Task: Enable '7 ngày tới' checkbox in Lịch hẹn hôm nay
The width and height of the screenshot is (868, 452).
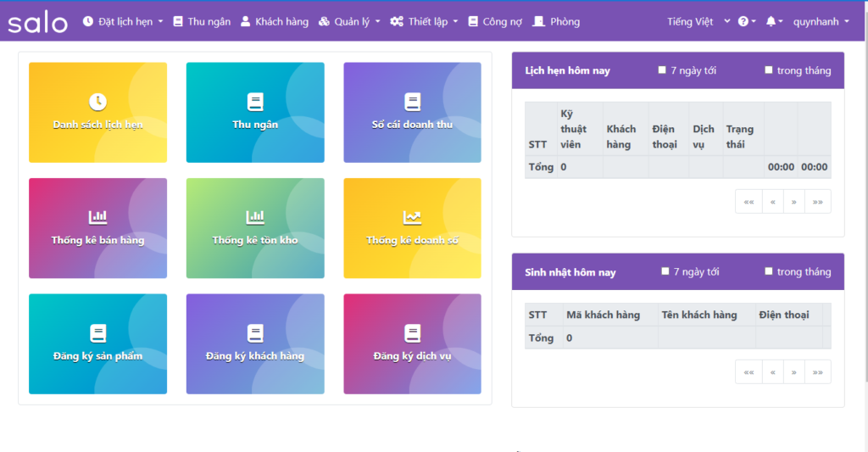Action: tap(662, 70)
